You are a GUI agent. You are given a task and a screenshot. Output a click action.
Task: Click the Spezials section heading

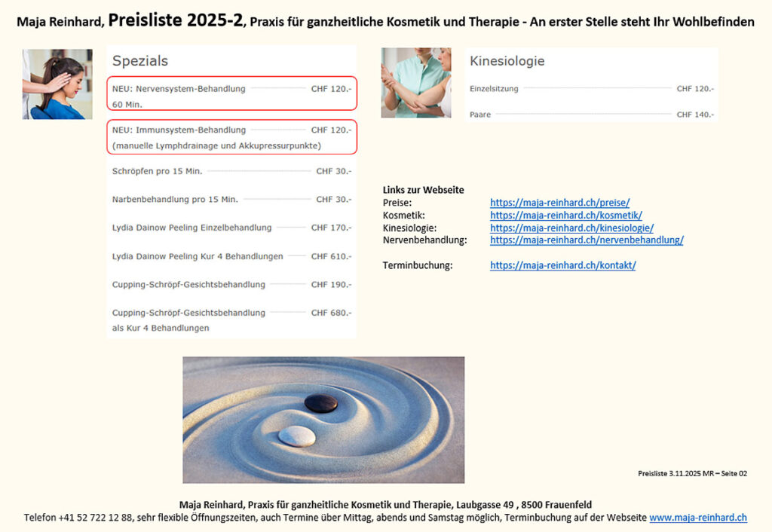point(140,61)
